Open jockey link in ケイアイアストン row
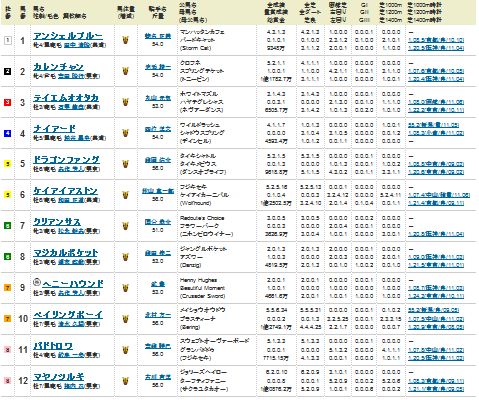This screenshot has height=400, width=479. tap(158, 191)
